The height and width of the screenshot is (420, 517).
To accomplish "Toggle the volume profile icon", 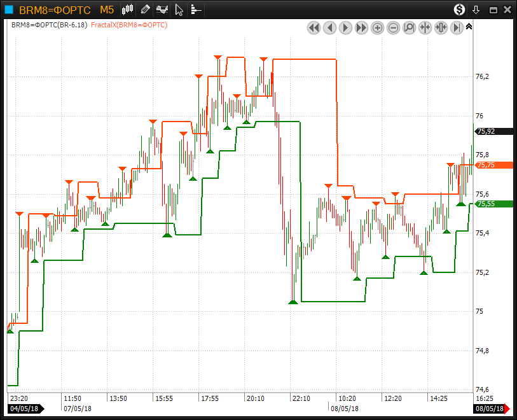I will 196,10.
